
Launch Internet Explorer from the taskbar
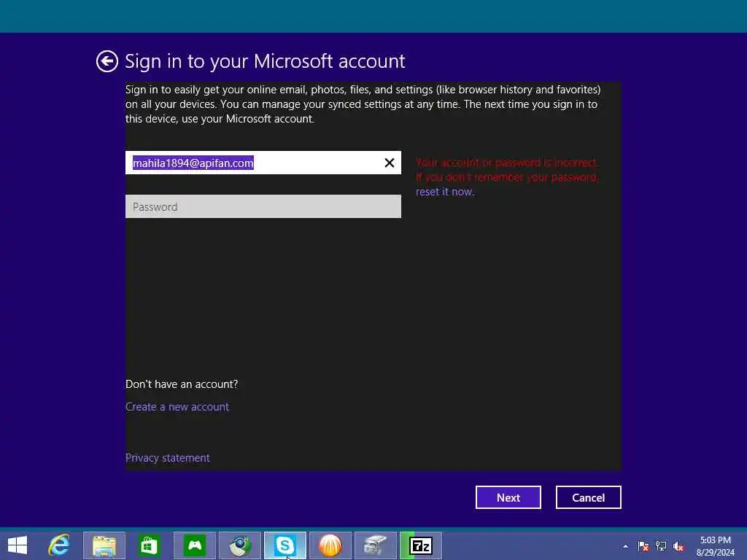59,545
